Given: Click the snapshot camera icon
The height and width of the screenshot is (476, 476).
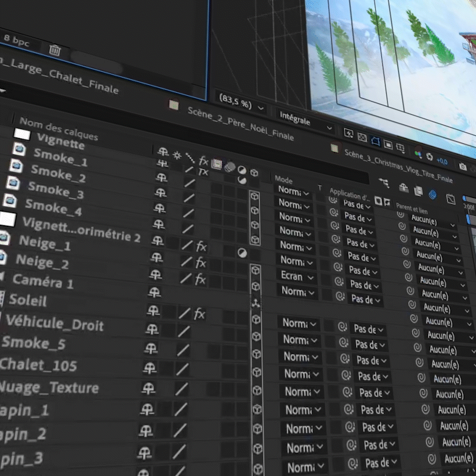Looking at the screenshot, I should pyautogui.click(x=463, y=167).
